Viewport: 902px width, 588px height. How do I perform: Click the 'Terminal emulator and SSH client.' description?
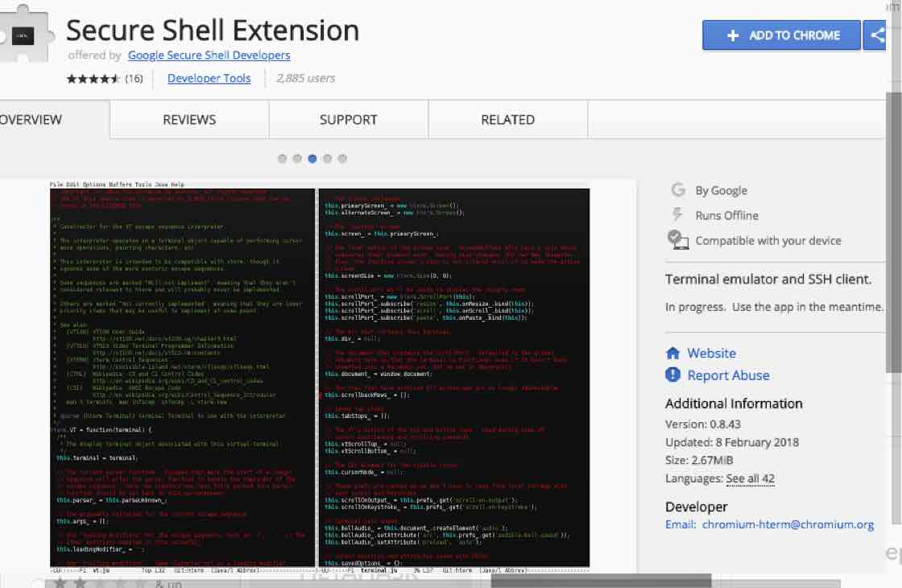point(768,280)
